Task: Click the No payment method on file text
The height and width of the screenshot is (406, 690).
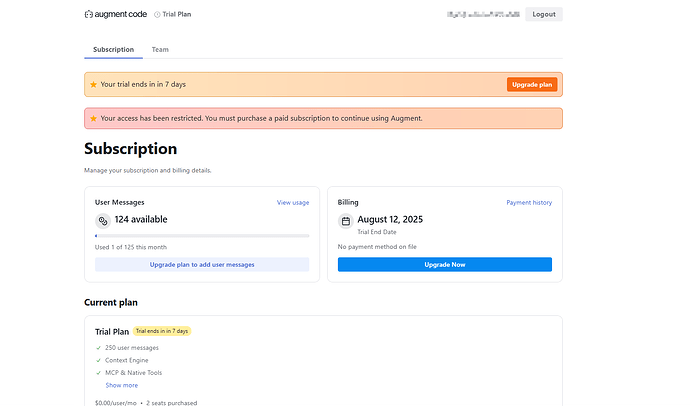Action: (377, 247)
